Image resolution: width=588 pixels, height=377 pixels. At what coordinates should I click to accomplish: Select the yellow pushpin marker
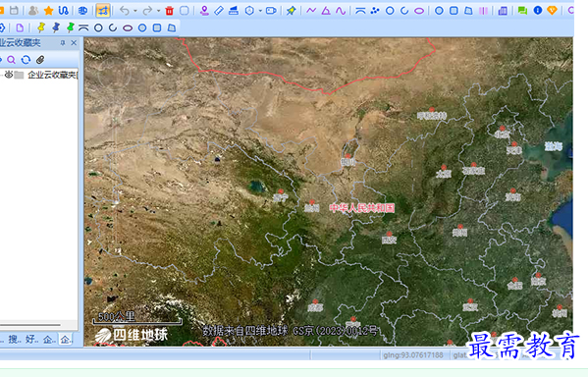tap(41, 27)
